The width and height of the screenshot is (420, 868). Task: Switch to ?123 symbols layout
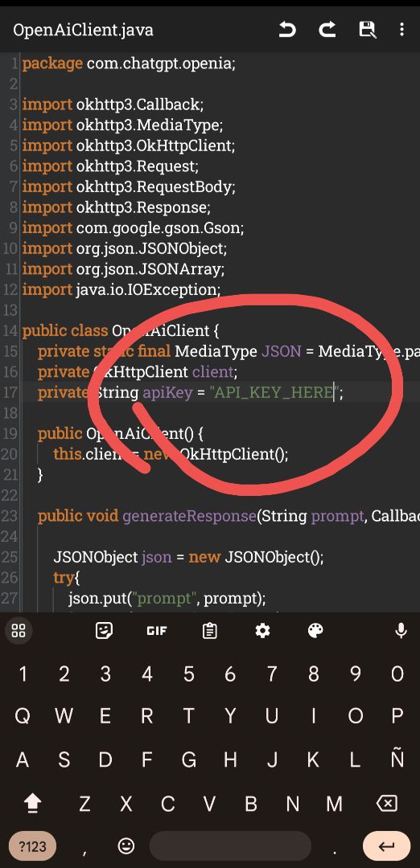(x=33, y=845)
